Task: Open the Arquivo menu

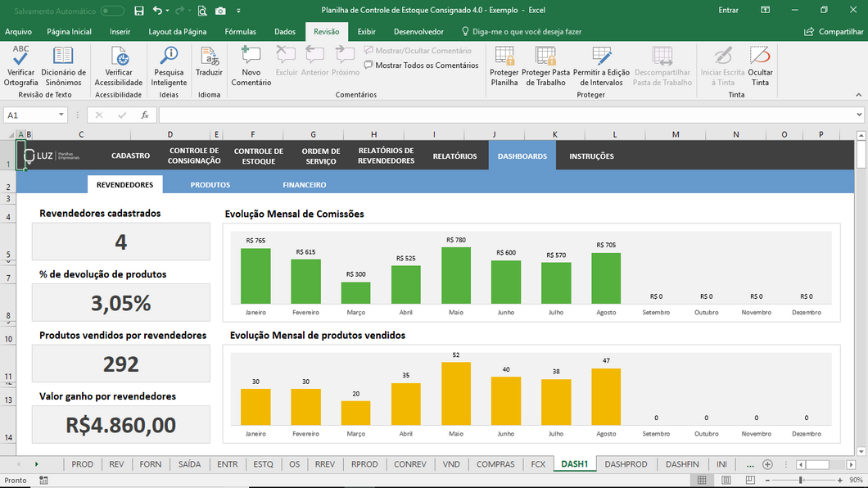Action: 18,32
